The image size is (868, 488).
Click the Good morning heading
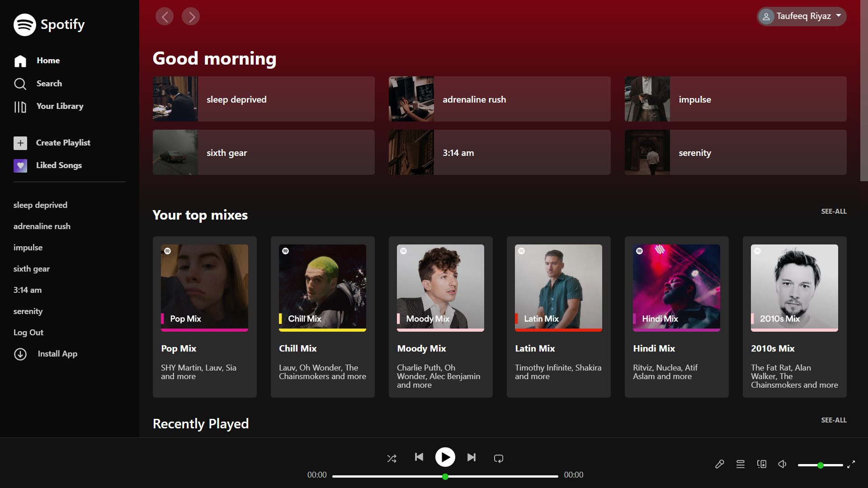coord(215,59)
